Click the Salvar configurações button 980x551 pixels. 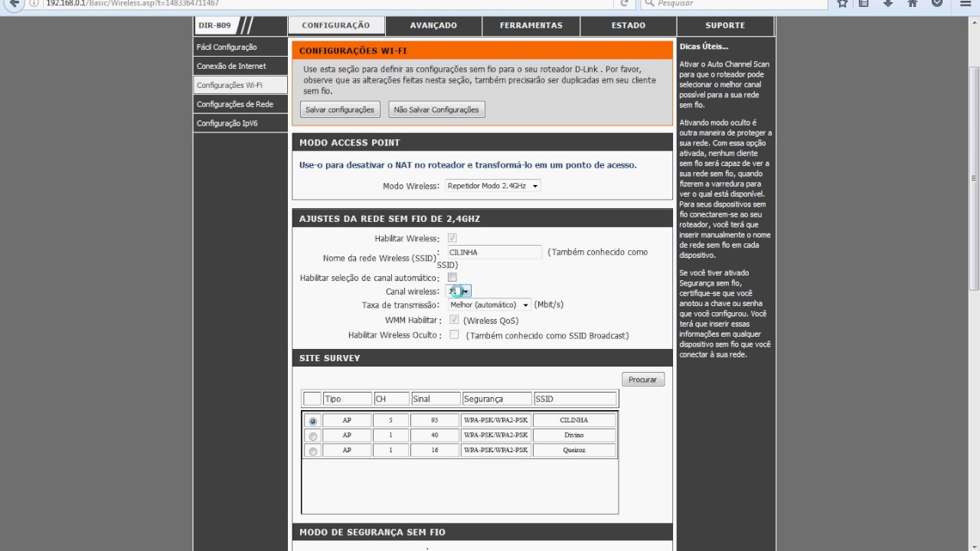(339, 109)
